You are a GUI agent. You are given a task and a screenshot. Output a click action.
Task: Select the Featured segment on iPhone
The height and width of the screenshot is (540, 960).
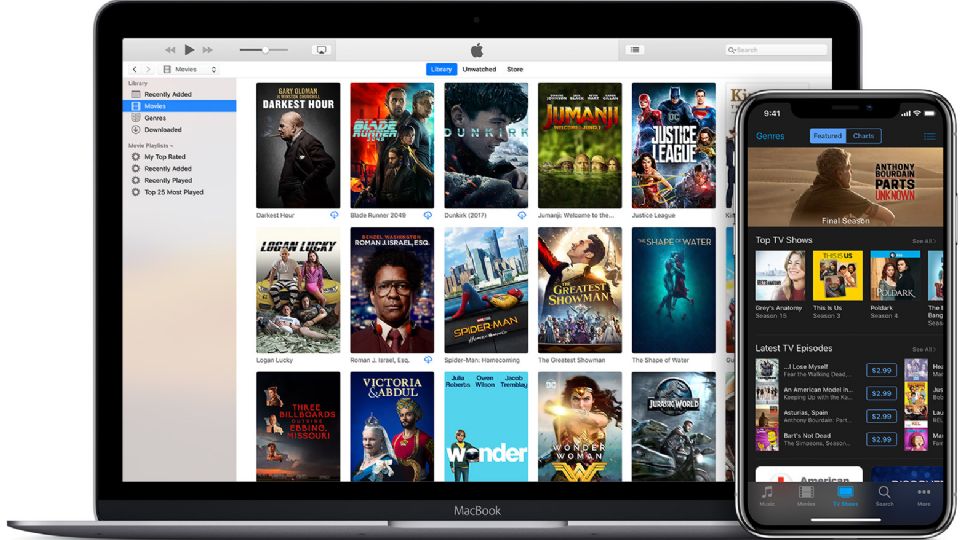827,136
